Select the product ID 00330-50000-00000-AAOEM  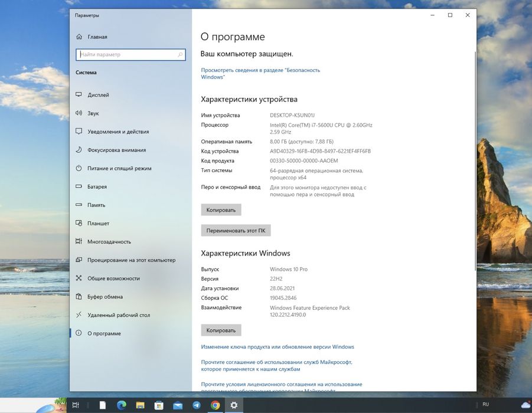click(303, 160)
